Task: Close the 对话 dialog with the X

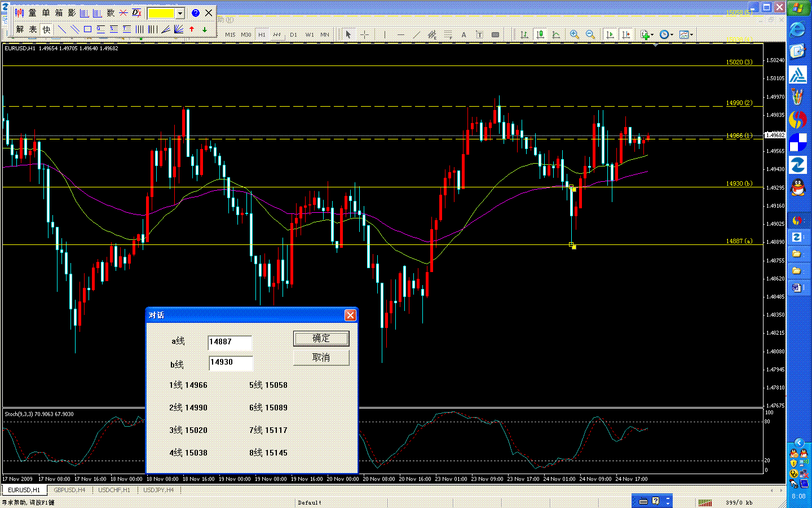Action: click(x=350, y=315)
